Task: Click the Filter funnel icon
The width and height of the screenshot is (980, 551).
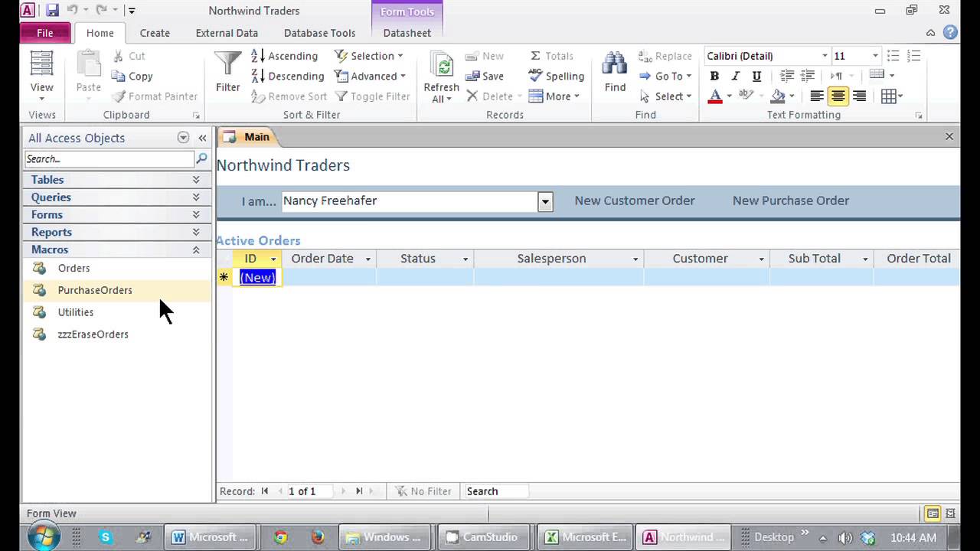Action: coord(227,73)
